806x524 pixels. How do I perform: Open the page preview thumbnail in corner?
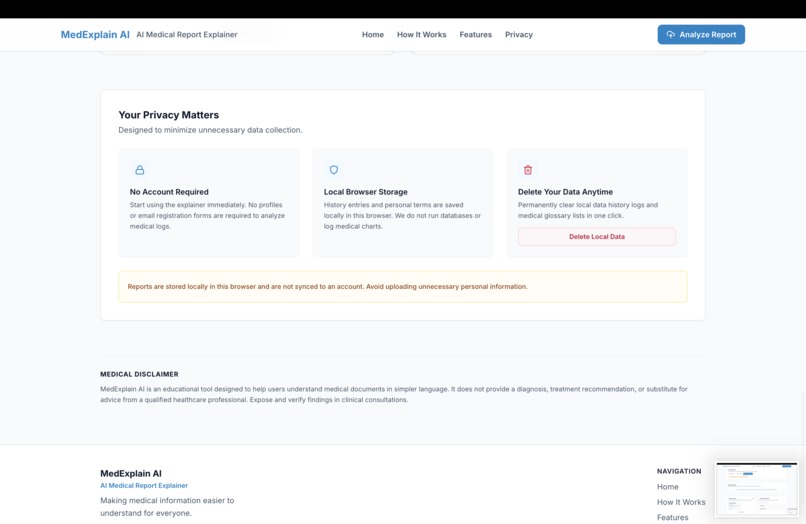coord(756,489)
